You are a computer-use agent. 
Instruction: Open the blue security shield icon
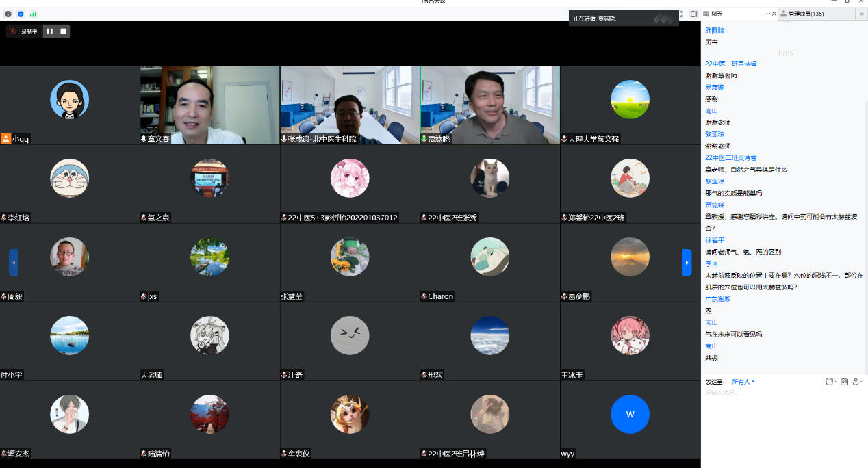tap(21, 14)
